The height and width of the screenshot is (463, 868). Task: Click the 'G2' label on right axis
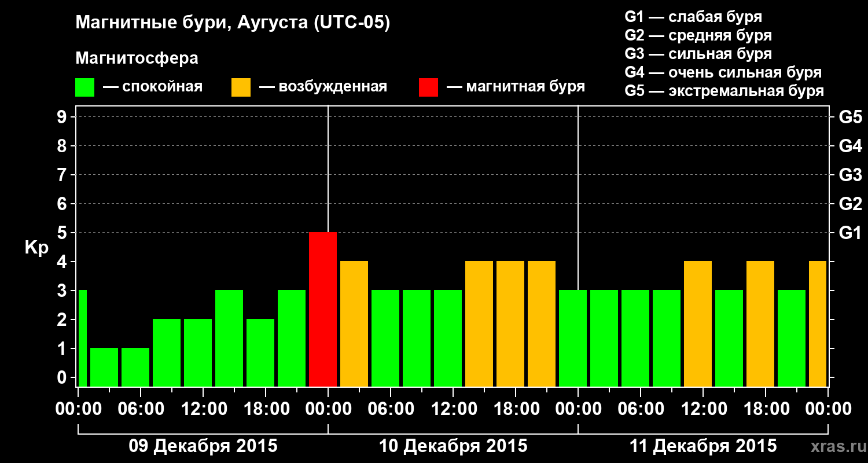(851, 204)
